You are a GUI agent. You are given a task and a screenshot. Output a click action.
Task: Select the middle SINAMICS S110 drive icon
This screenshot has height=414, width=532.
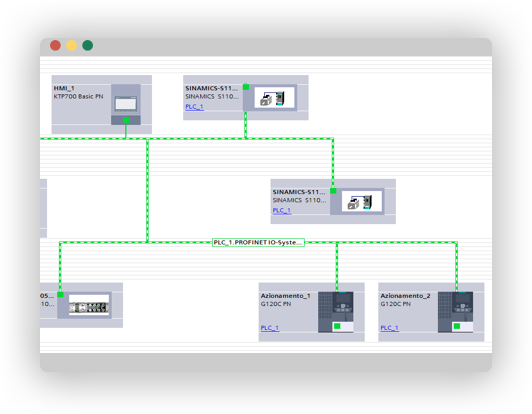click(361, 201)
